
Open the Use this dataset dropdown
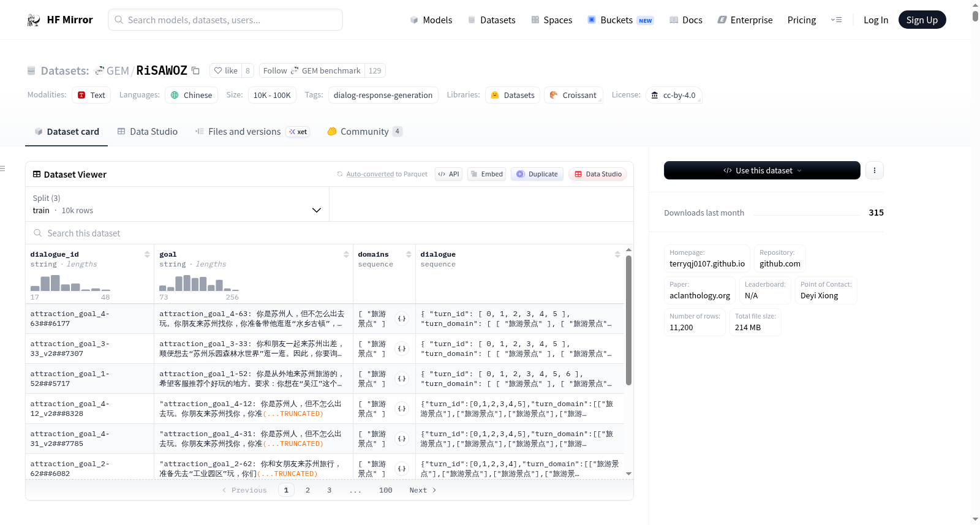coord(762,170)
